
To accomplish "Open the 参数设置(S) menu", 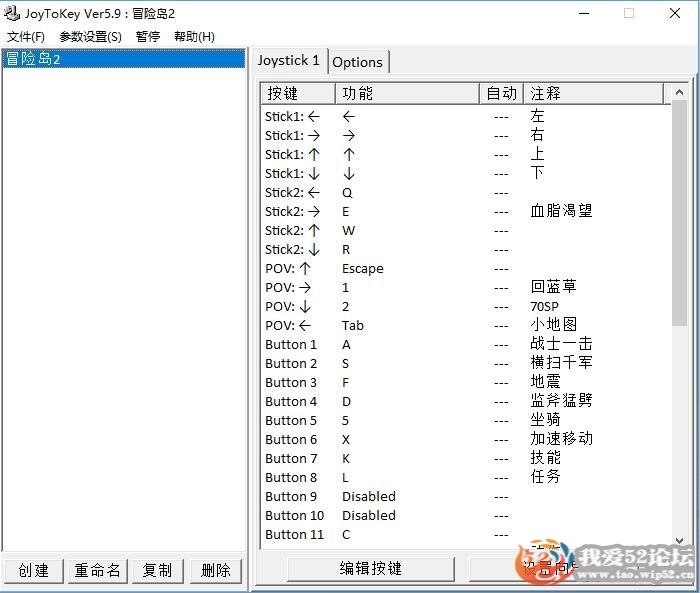I will pos(91,37).
